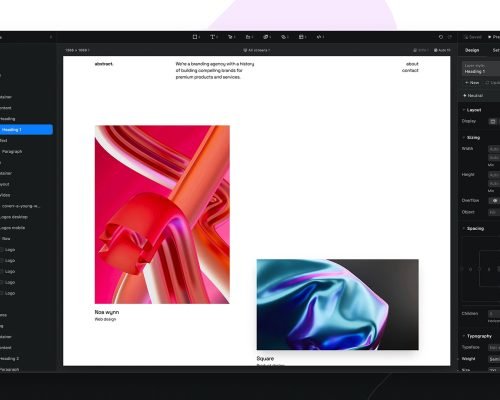This screenshot has height=400, width=500.
Task: Click the Height value field
Action: pos(494,175)
